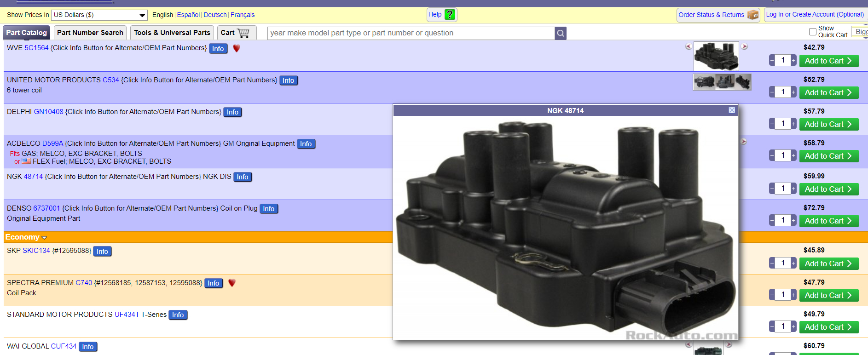Image resolution: width=868 pixels, height=355 pixels.
Task: Open the Show Prices In currency dropdown
Action: click(99, 15)
